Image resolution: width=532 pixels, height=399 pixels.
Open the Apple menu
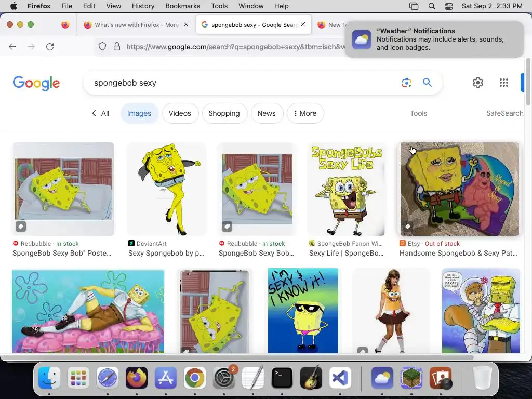14,6
